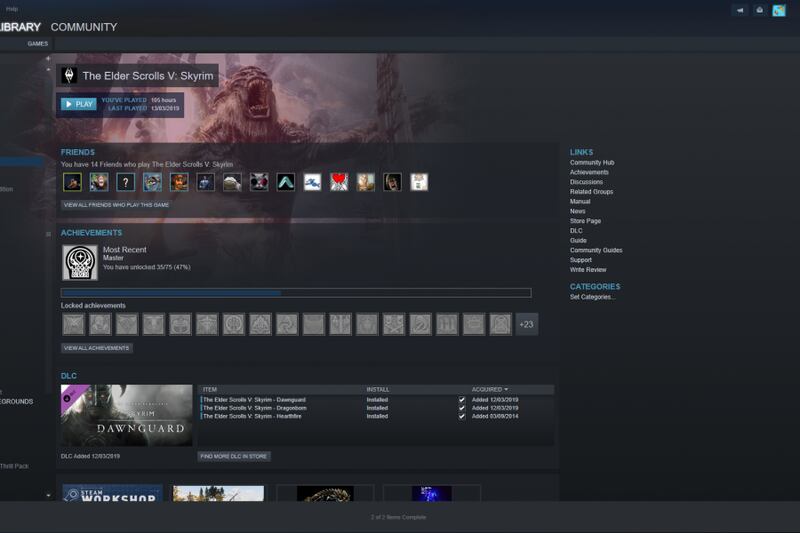The image size is (800, 533).
Task: Open the Manual link
Action: (580, 201)
